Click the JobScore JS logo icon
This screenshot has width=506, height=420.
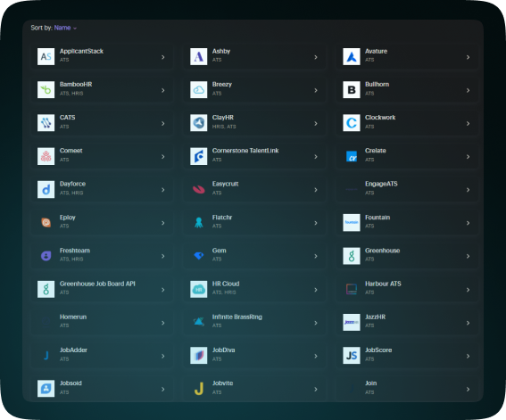coord(352,356)
